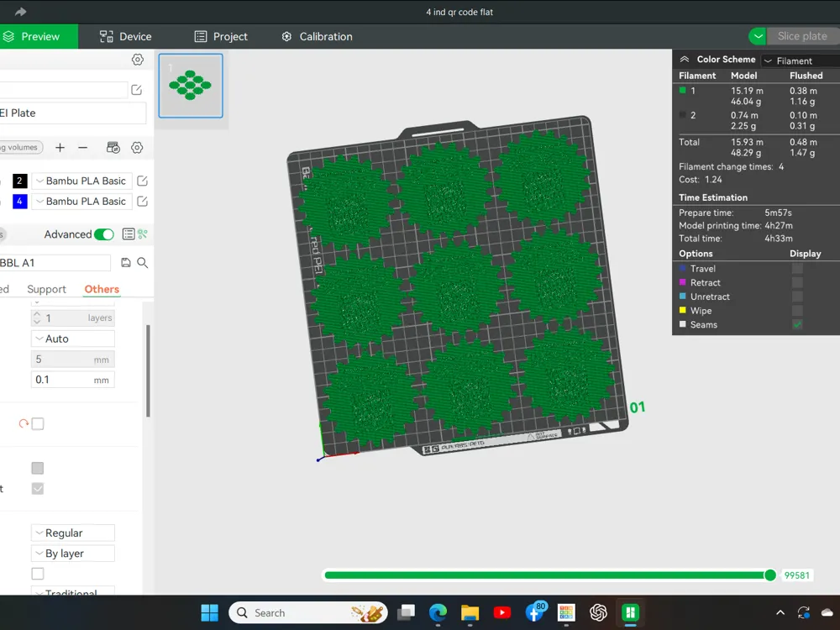The width and height of the screenshot is (840, 630).
Task: Click the red reset arrow icon
Action: tap(24, 423)
